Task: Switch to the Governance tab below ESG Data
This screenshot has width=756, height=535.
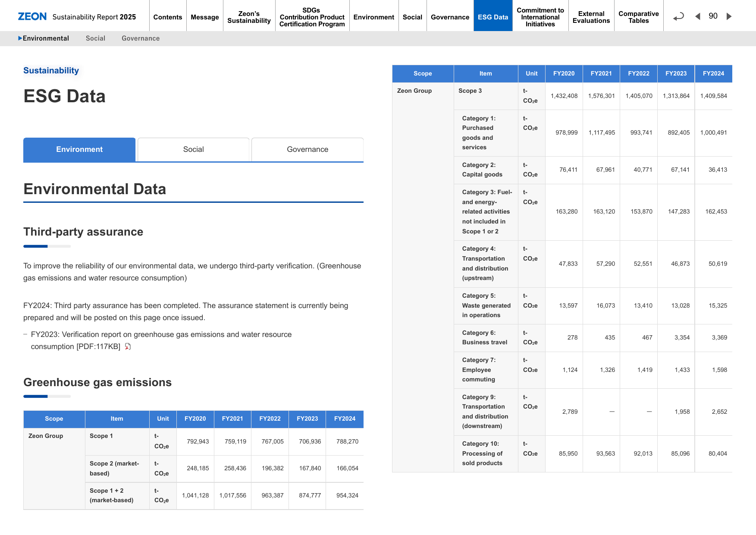Action: (x=307, y=149)
